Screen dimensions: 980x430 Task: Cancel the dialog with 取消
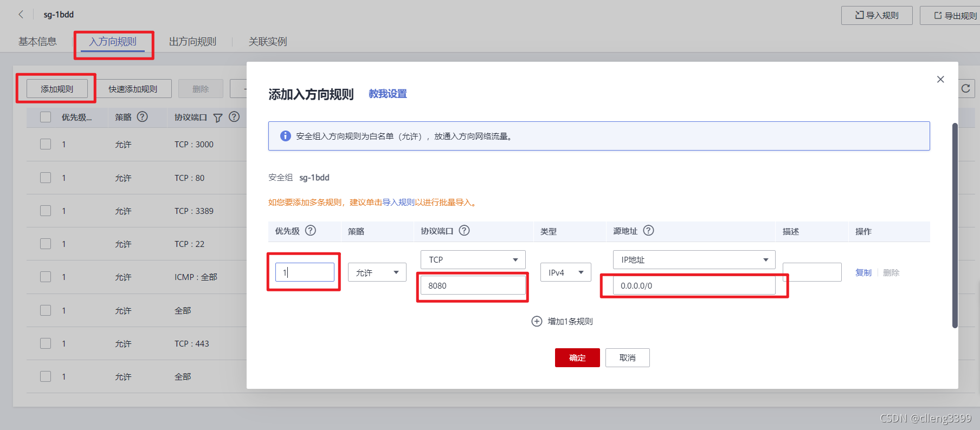[628, 357]
